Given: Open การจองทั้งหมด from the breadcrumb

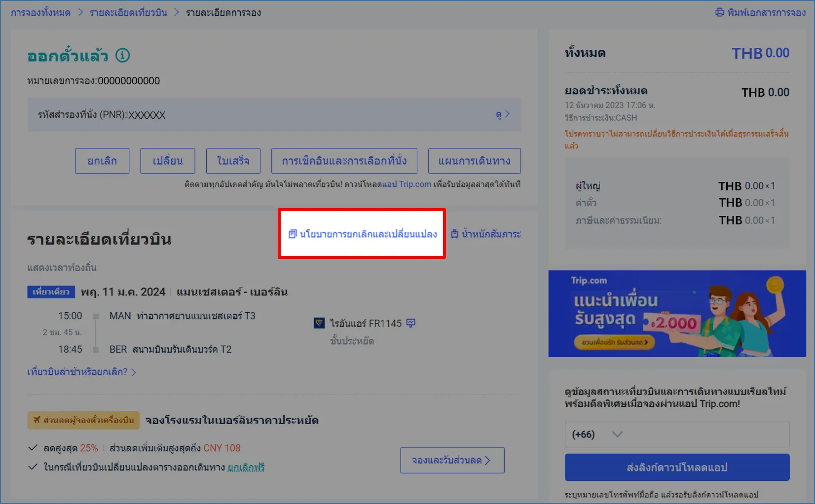Looking at the screenshot, I should pos(40,12).
